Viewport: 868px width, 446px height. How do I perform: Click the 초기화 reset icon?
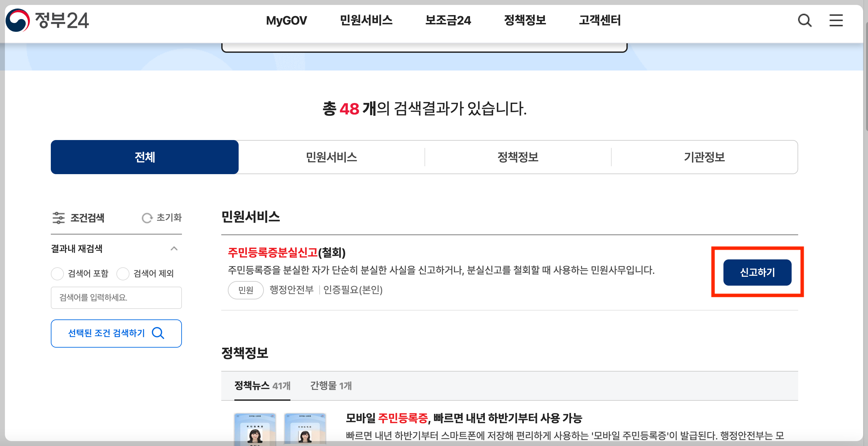pos(147,218)
